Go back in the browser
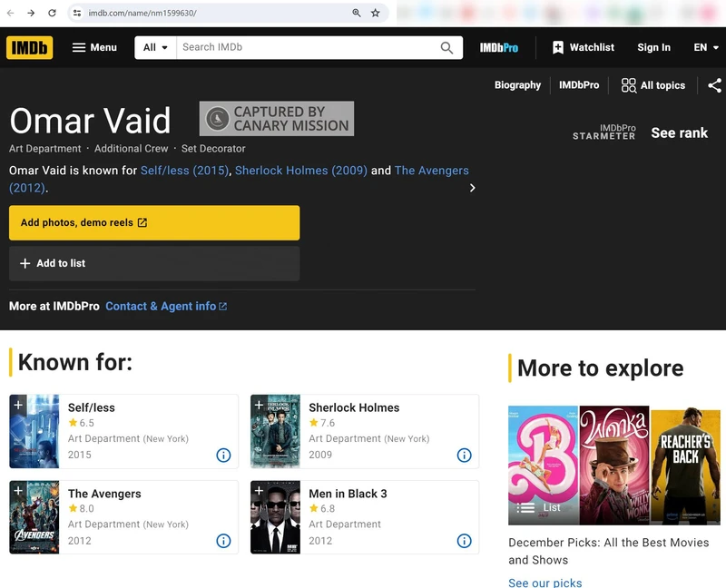The width and height of the screenshot is (726, 588). pos(10,13)
